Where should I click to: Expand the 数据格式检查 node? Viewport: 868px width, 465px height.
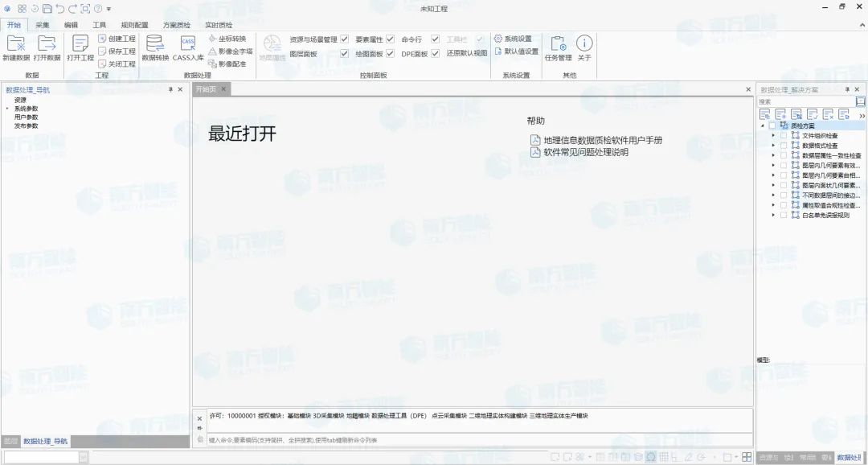point(773,146)
